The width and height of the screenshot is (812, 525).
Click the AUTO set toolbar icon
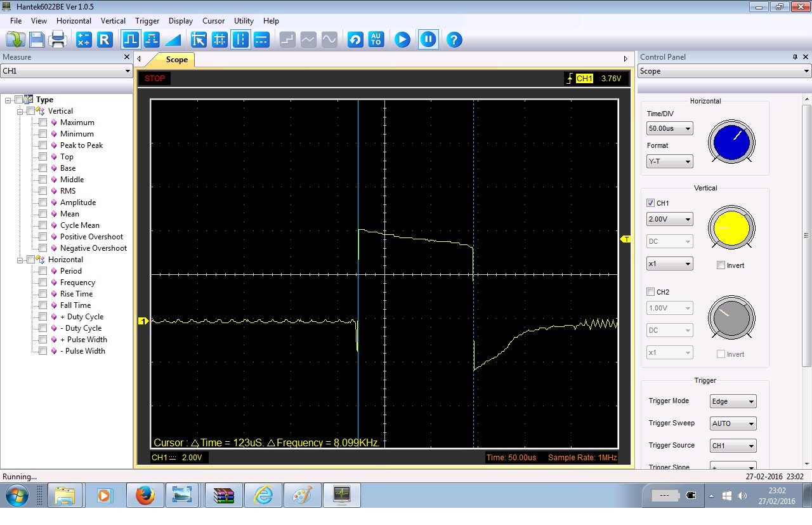pos(376,39)
